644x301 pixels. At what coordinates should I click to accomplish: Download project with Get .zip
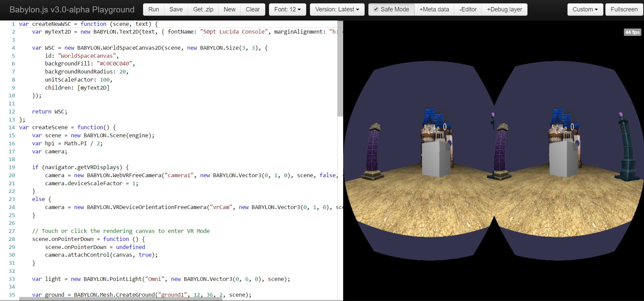tap(203, 9)
